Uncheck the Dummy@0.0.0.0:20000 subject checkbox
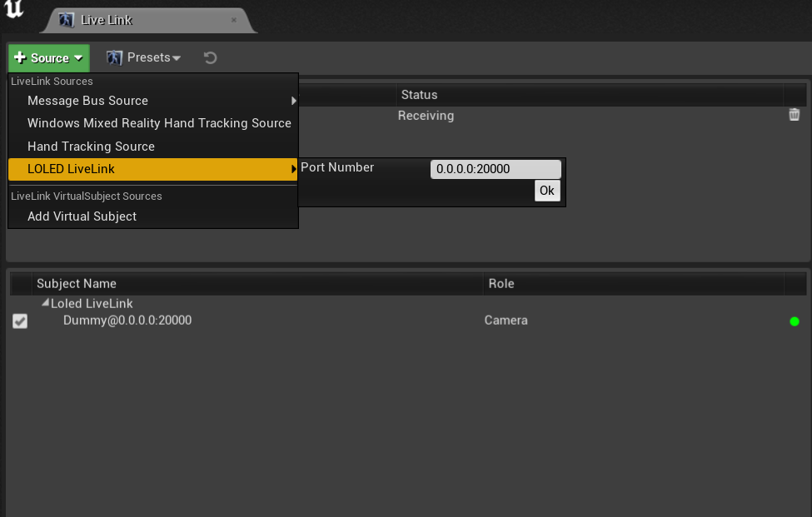 click(x=20, y=321)
